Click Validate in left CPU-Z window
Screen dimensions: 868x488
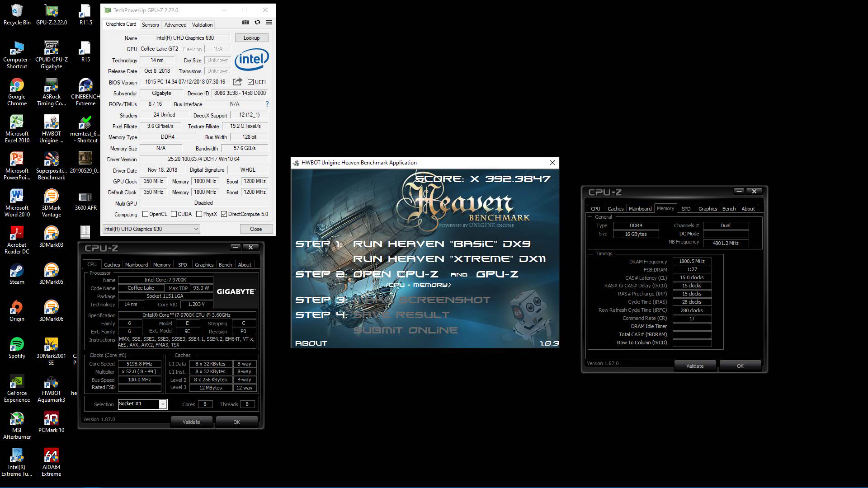[191, 422]
